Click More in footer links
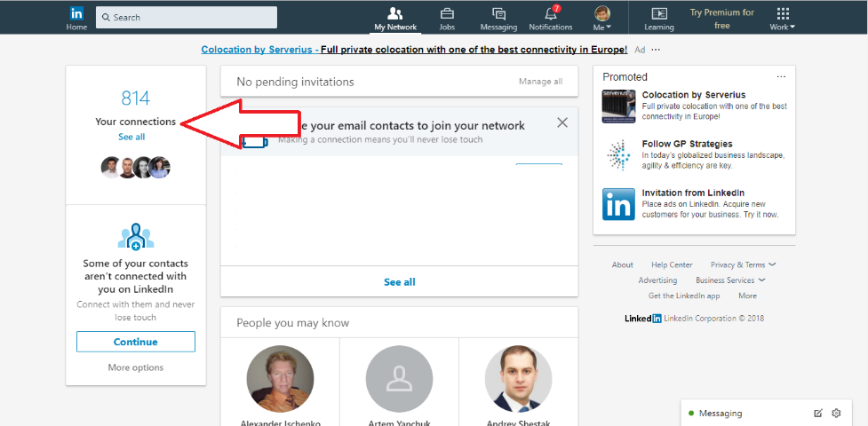868x426 pixels. [747, 296]
